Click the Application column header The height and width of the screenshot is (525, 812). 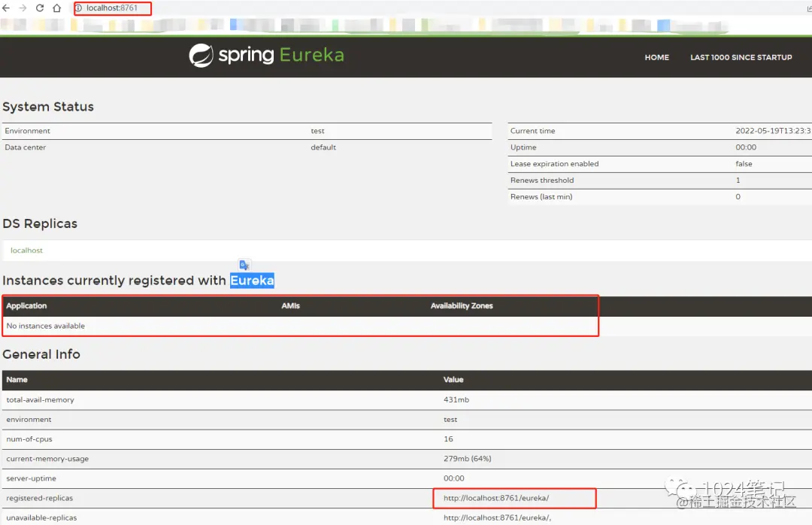coord(26,306)
